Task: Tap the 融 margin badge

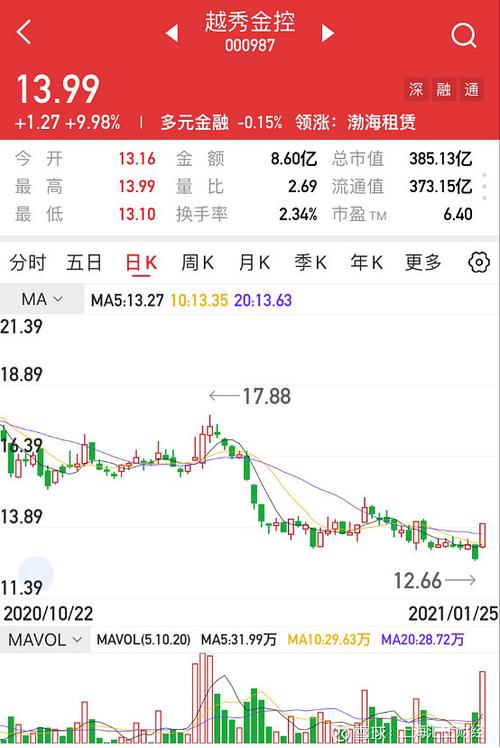Action: pos(444,89)
